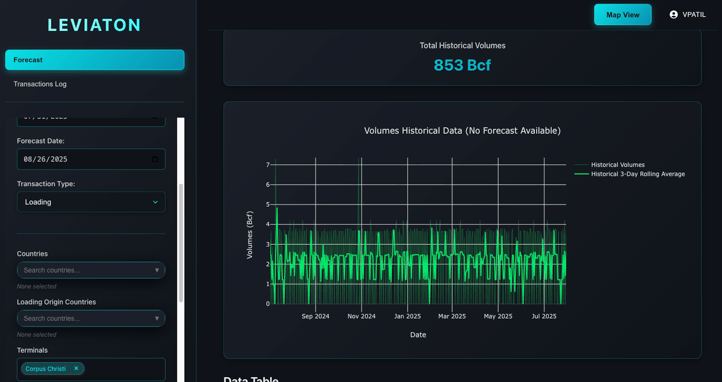Click the Nov 2024 axis label
722x382 pixels.
(x=361, y=316)
